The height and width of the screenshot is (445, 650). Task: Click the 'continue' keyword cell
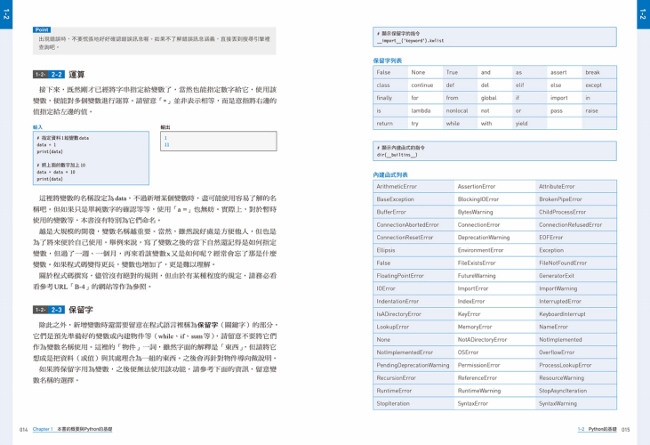(x=425, y=85)
